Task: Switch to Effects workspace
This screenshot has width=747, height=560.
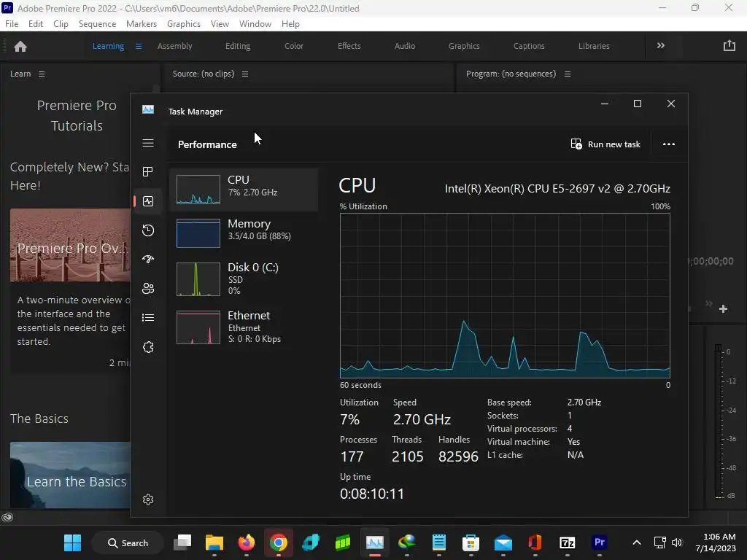Action: pyautogui.click(x=349, y=46)
